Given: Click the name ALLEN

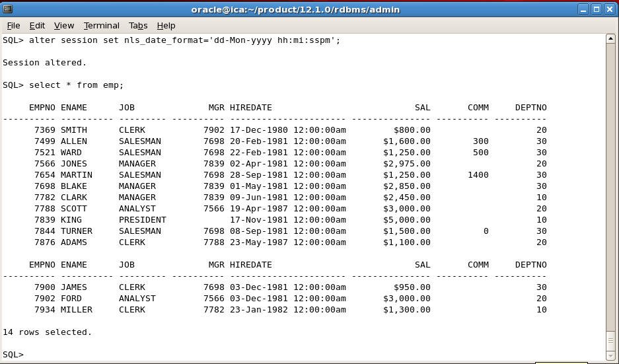Looking at the screenshot, I should pos(74,141).
